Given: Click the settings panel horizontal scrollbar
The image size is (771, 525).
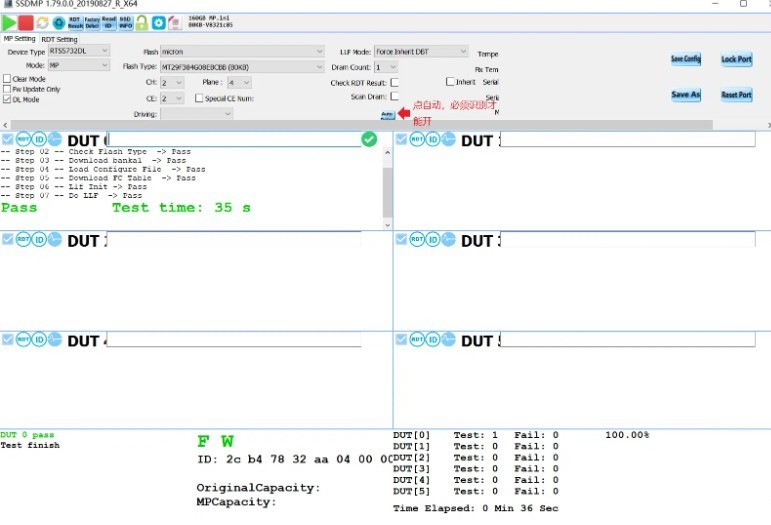Looking at the screenshot, I should (361, 125).
